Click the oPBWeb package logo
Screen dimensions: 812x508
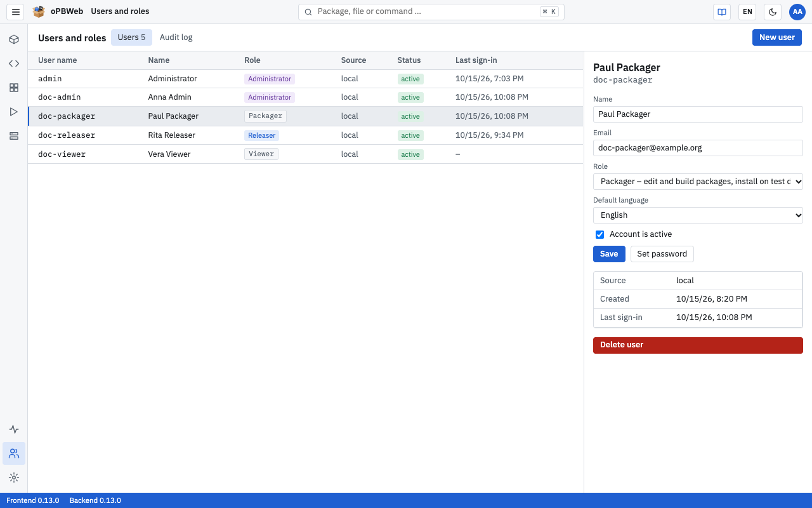(39, 12)
